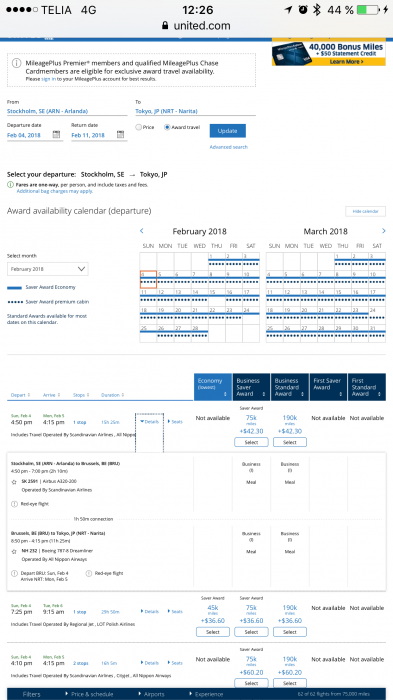This screenshot has height=700, width=393.
Task: Expand Seats for the 4:50 pm flight
Action: [175, 421]
